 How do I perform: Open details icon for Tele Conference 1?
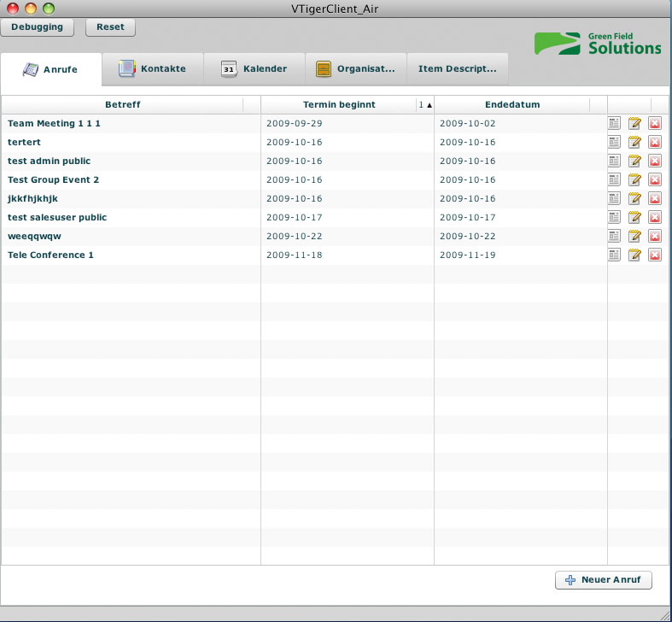(614, 255)
